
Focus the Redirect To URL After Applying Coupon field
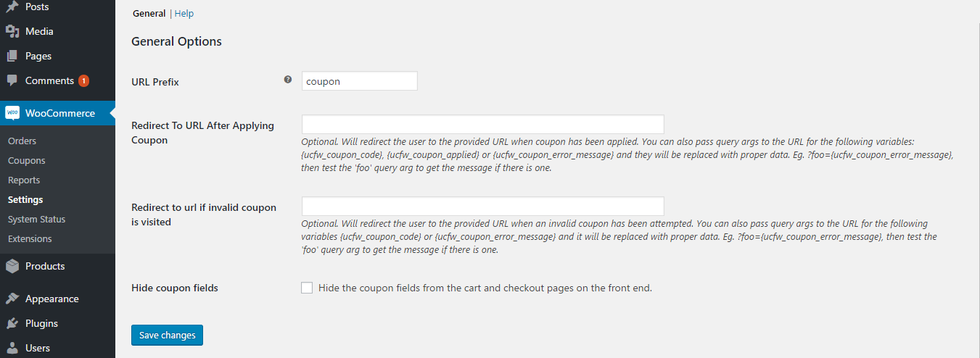click(483, 124)
